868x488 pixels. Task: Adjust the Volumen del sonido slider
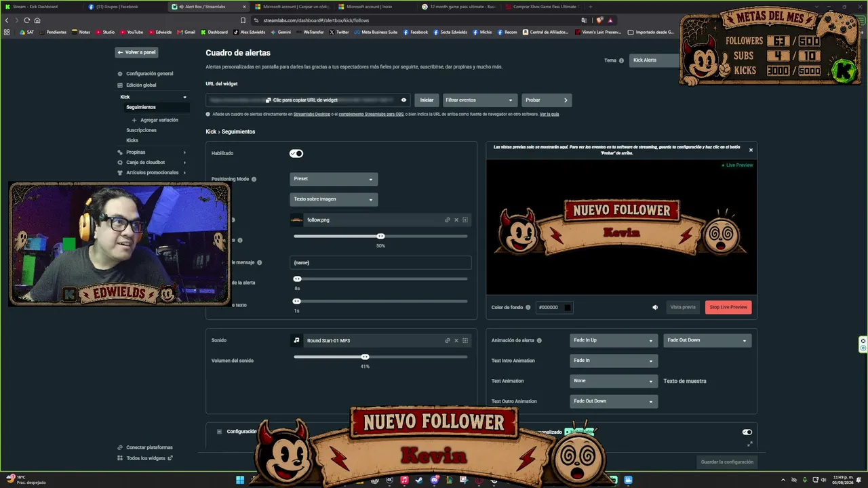[366, 357]
